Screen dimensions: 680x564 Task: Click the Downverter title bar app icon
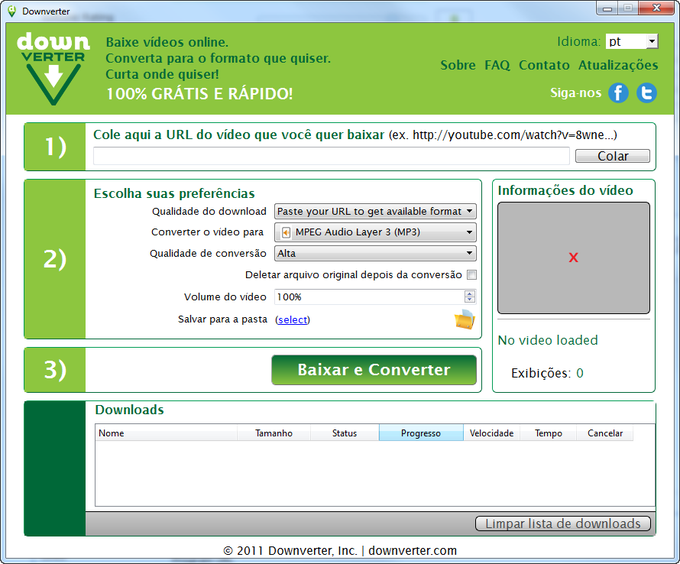click(12, 11)
